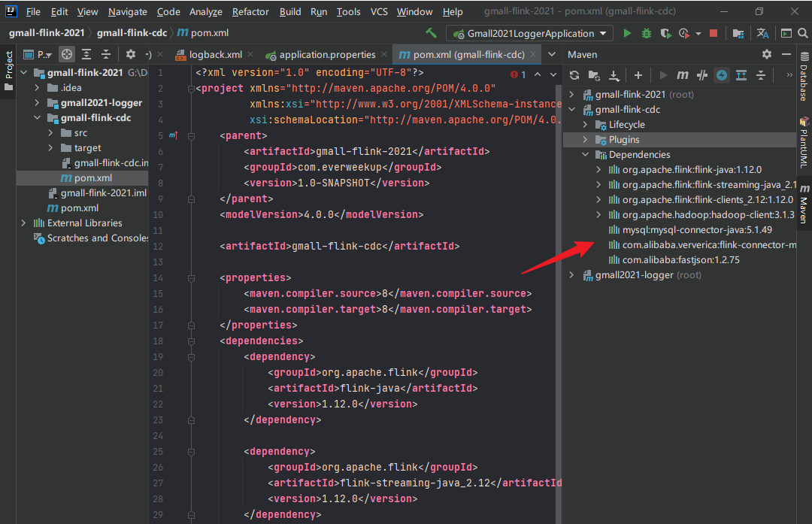812x524 pixels.
Task: Collapse all nodes in Maven panel
Action: tap(761, 75)
